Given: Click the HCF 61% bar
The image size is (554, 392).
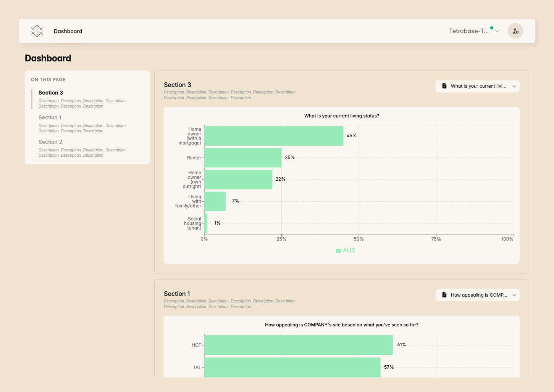Looking at the screenshot, I should pyautogui.click(x=299, y=345).
